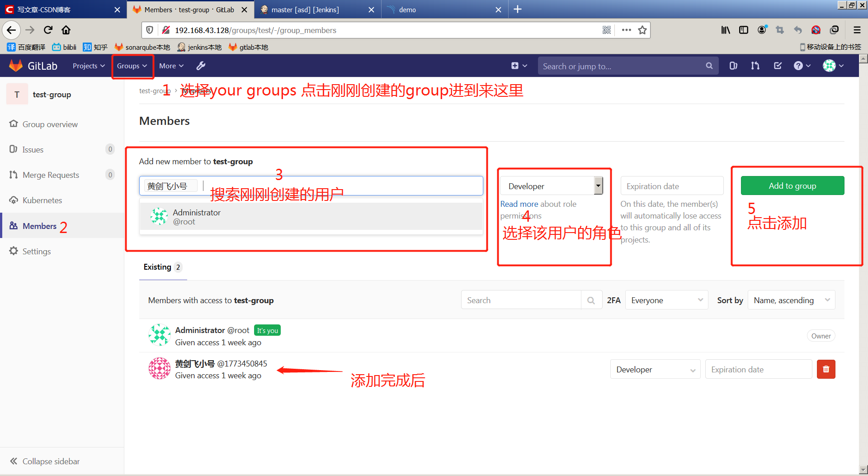The width and height of the screenshot is (868, 476).
Task: Open the Merge Requests icon in navbar
Action: coord(755,66)
